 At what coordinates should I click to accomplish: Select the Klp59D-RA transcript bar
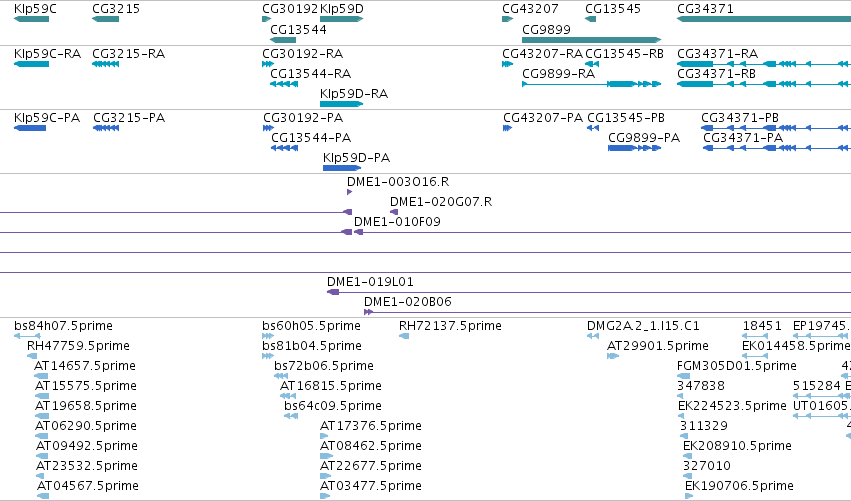(341, 104)
